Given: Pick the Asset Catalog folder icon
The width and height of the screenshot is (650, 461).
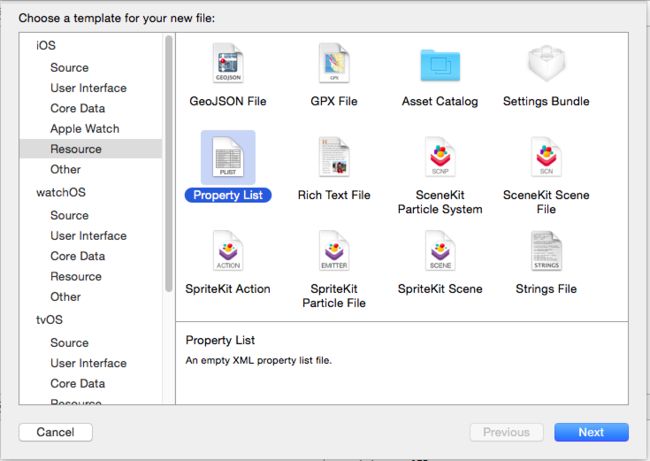Looking at the screenshot, I should coord(440,65).
